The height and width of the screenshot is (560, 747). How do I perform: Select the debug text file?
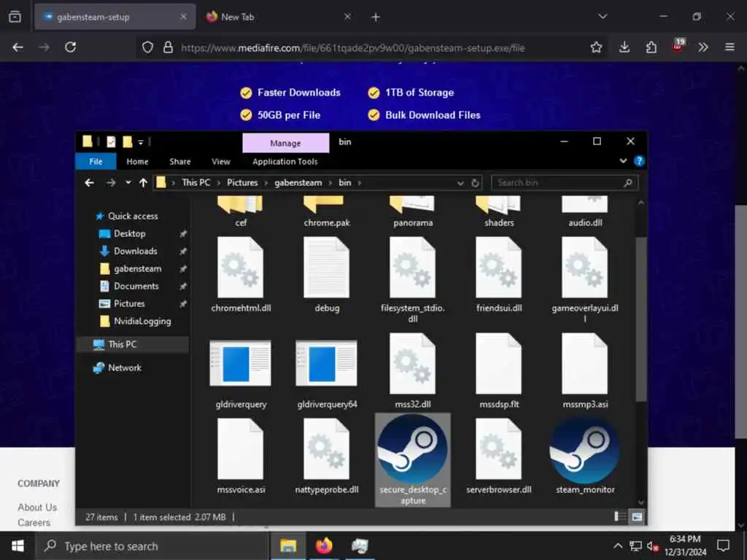pos(327,275)
